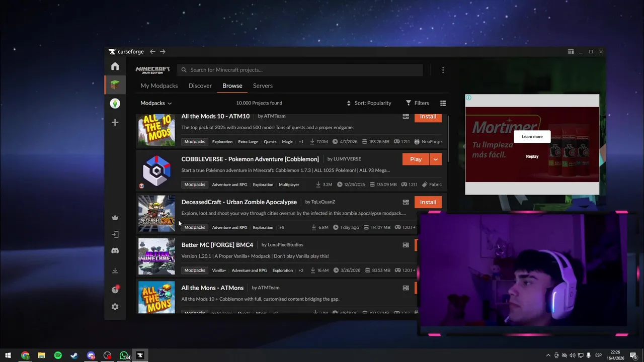Open the settings gear icon in sidebar
Screen dimensions: 644x362
pos(115,307)
